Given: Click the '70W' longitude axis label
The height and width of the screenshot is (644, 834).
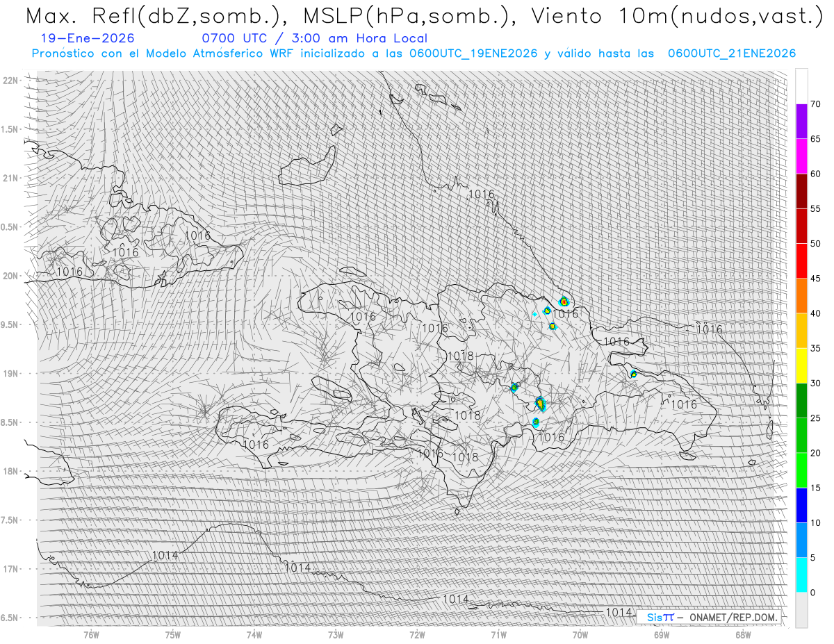Looking at the screenshot, I should tap(580, 634).
